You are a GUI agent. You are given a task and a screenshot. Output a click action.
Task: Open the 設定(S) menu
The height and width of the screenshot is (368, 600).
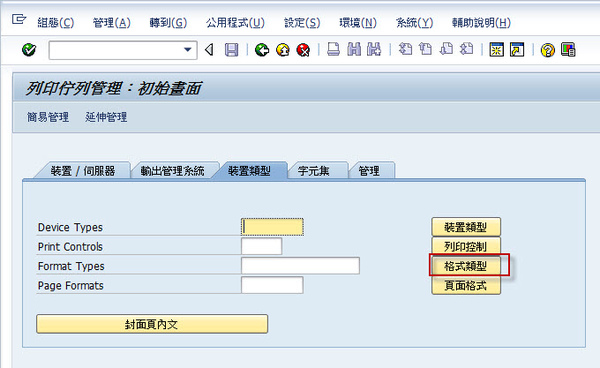302,23
